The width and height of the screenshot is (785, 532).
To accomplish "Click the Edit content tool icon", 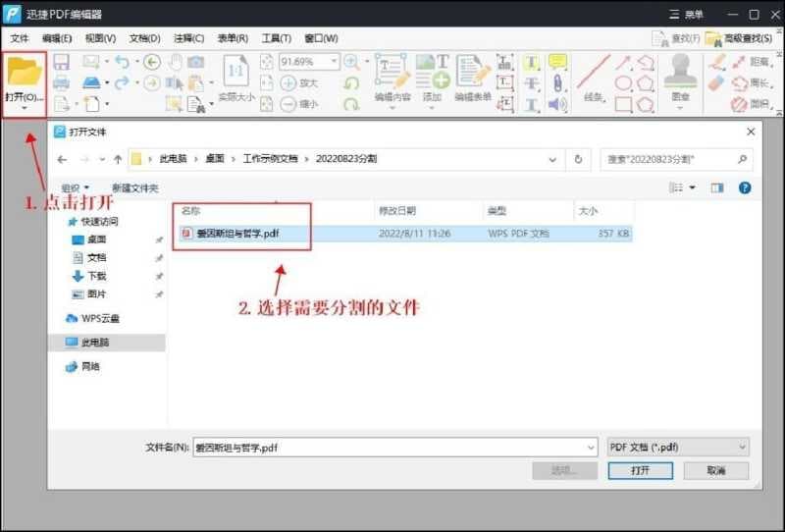I will 392,72.
